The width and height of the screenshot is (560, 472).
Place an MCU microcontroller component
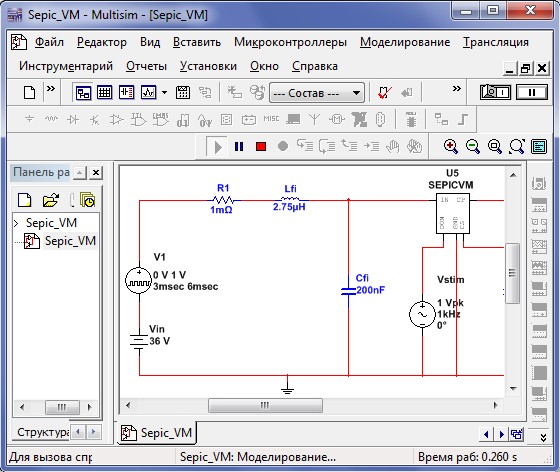[x=411, y=120]
